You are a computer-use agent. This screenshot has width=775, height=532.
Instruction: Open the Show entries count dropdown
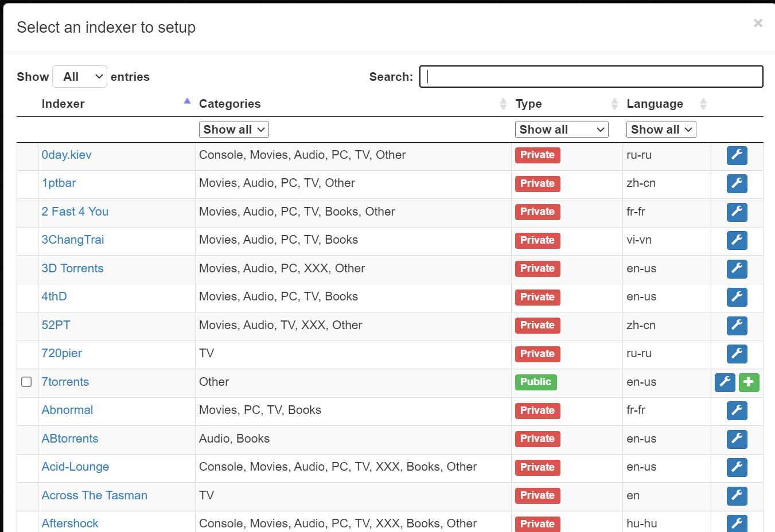[80, 77]
